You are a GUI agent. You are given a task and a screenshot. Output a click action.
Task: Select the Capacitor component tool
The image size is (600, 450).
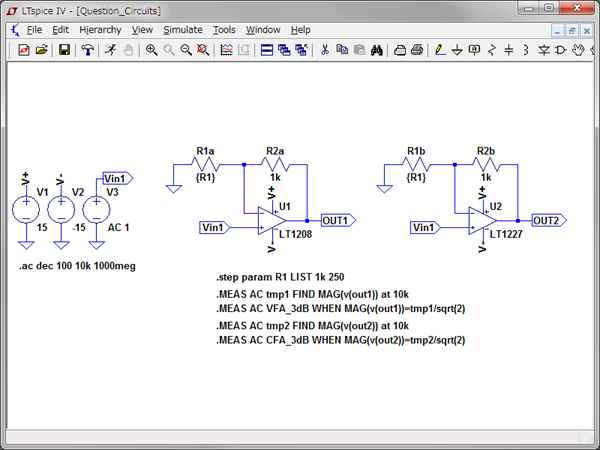point(508,49)
